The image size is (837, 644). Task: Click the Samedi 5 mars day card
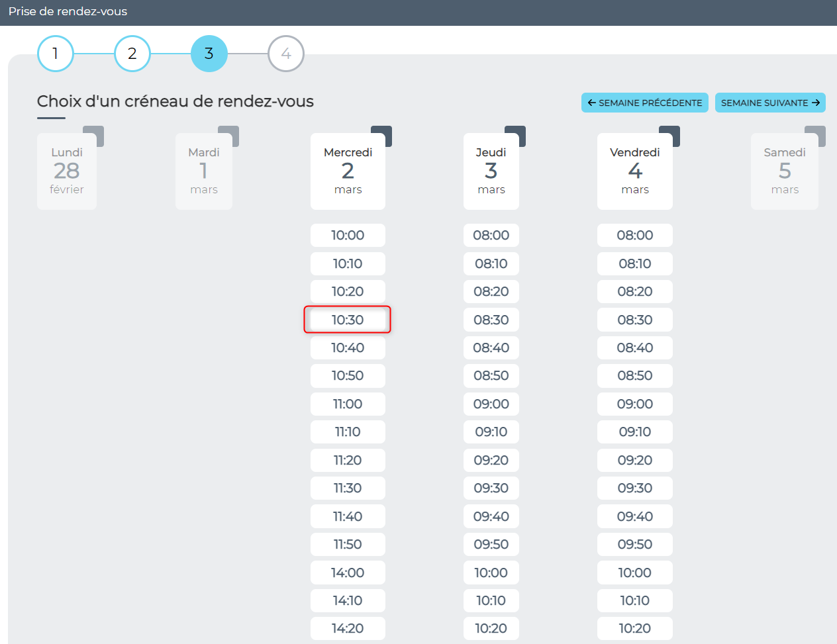click(784, 171)
